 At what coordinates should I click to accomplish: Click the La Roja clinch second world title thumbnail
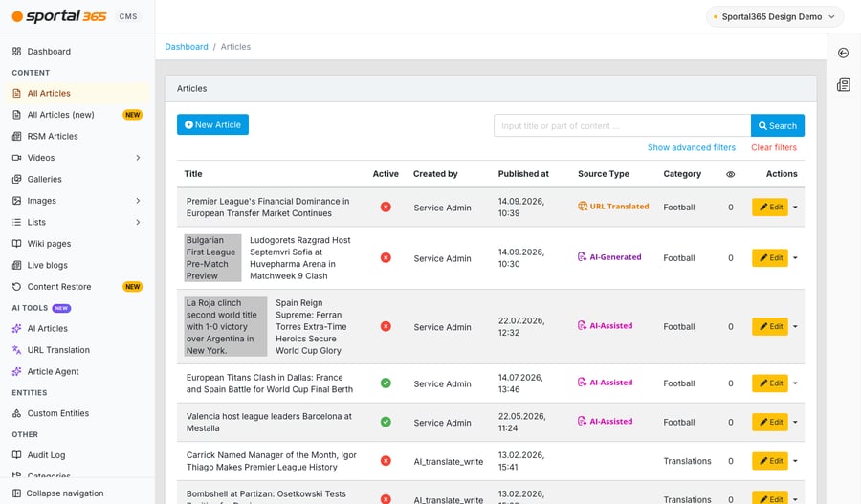(225, 327)
